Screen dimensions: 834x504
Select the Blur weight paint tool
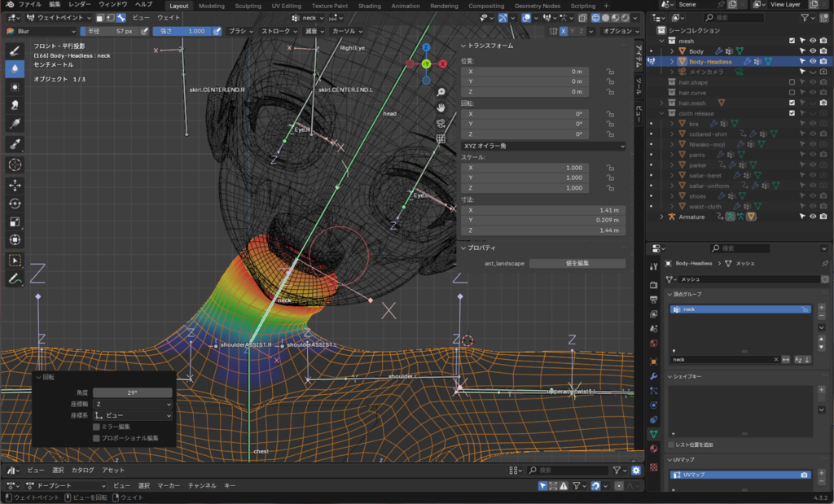tap(15, 68)
